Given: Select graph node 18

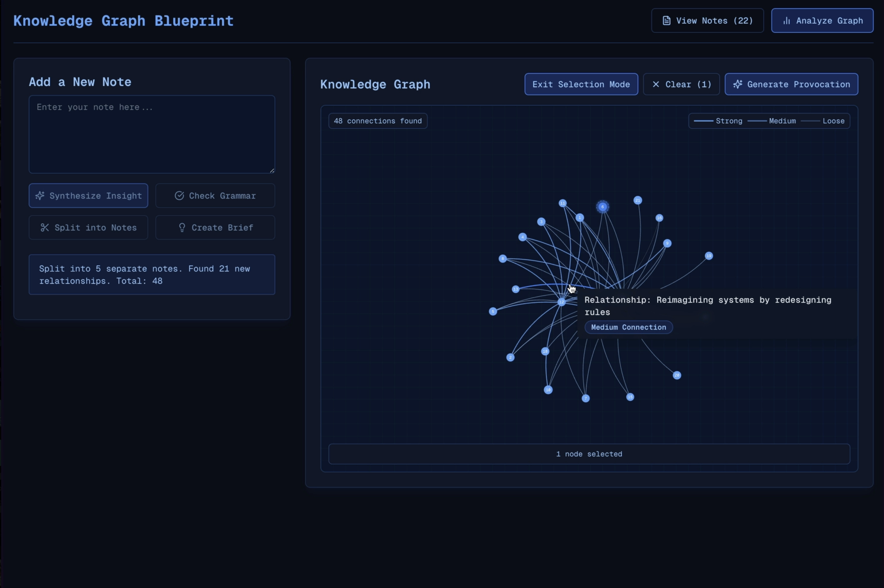Looking at the screenshot, I should point(545,351).
